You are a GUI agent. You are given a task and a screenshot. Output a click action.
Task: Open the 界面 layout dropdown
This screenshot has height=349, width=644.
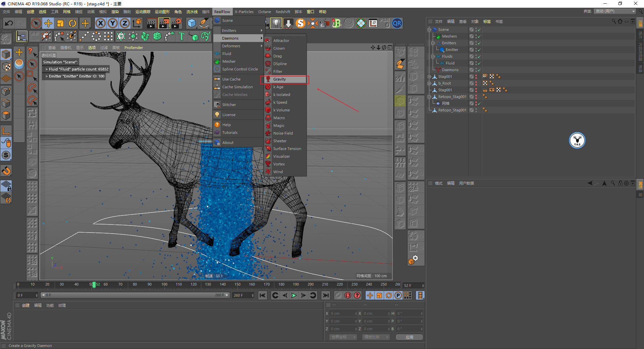615,11
